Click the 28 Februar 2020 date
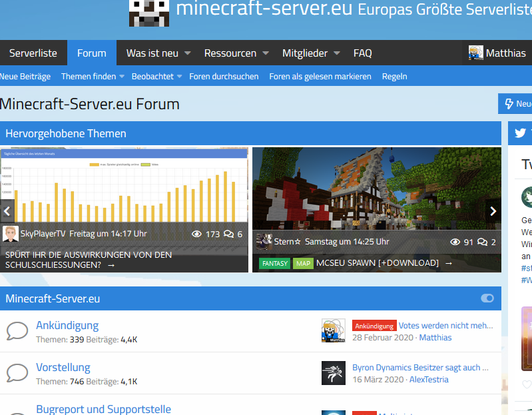 383,338
